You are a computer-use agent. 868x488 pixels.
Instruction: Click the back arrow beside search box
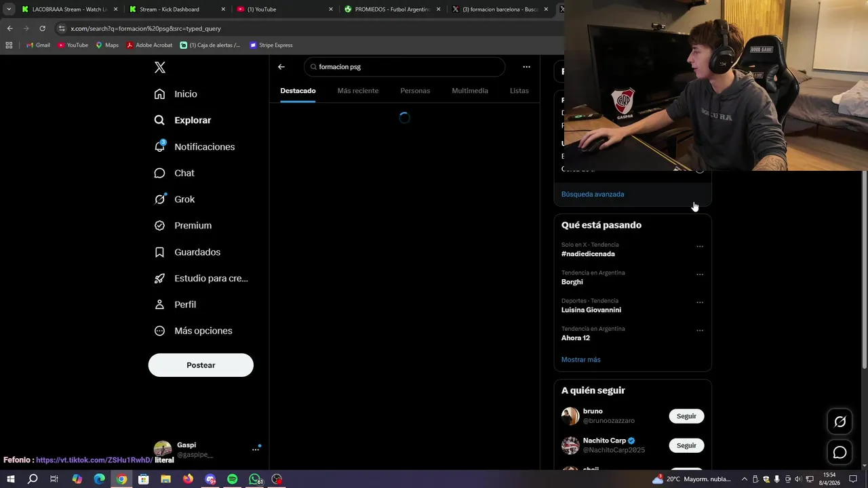coord(281,67)
